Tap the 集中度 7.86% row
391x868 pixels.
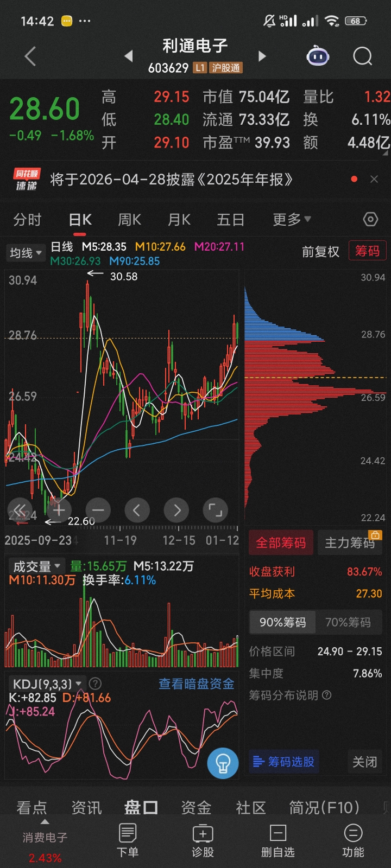coord(316,673)
